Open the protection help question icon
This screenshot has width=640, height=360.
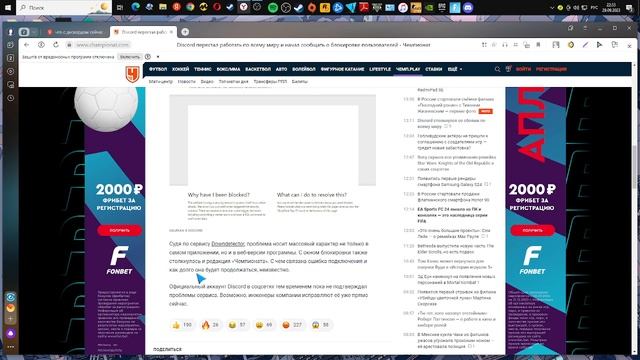coord(148,57)
